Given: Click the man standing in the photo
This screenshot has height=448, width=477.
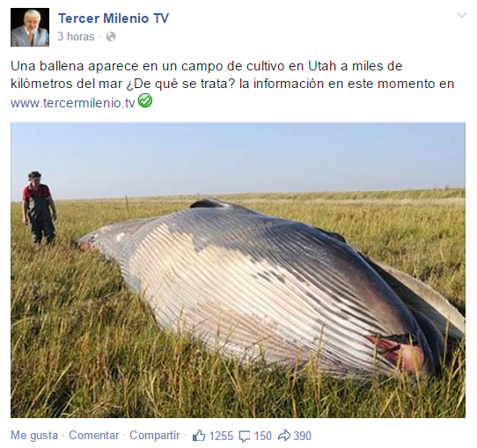Looking at the screenshot, I should pos(39,208).
